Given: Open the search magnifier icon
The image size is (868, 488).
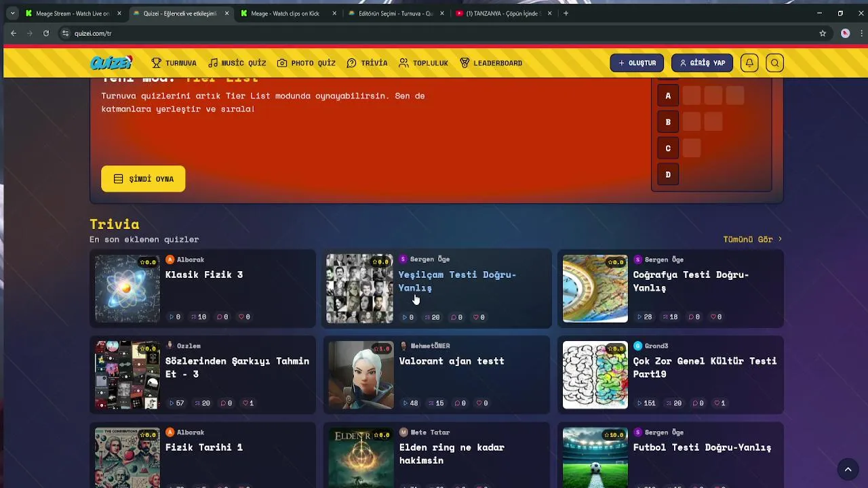Looking at the screenshot, I should tap(774, 63).
